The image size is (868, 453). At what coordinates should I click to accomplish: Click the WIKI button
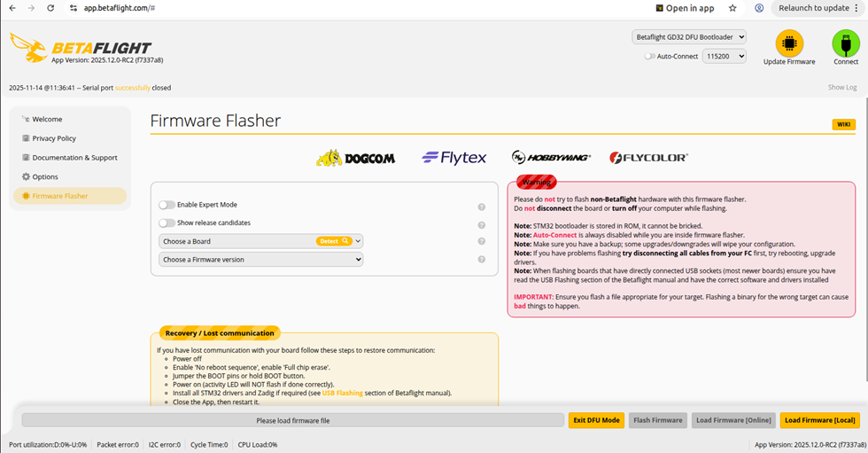[x=843, y=125]
